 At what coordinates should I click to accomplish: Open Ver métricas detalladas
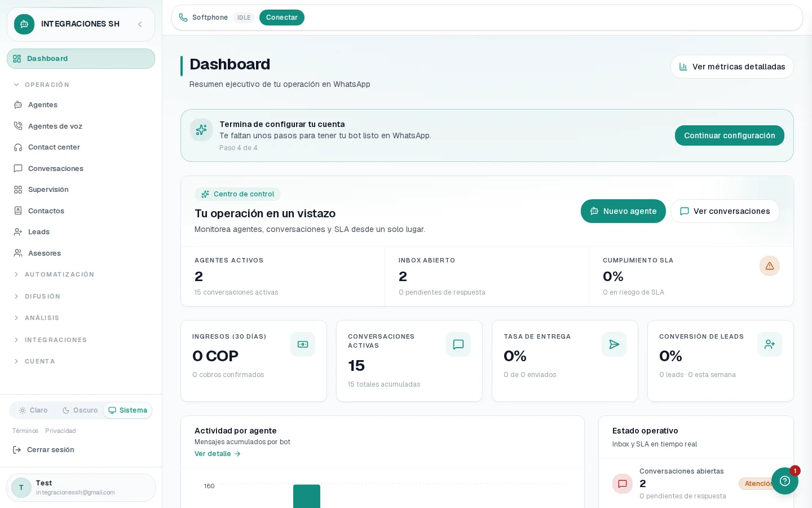click(x=732, y=67)
